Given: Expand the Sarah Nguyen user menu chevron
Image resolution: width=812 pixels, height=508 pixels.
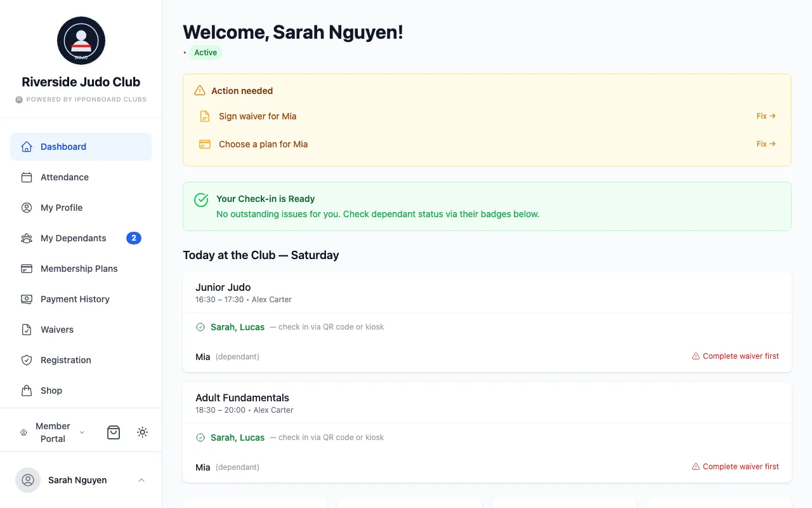Looking at the screenshot, I should click(141, 480).
